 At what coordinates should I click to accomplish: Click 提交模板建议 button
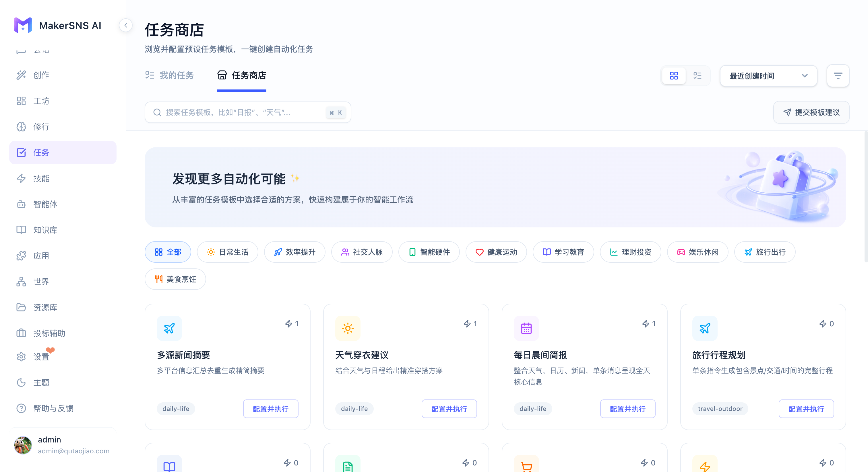pos(811,112)
